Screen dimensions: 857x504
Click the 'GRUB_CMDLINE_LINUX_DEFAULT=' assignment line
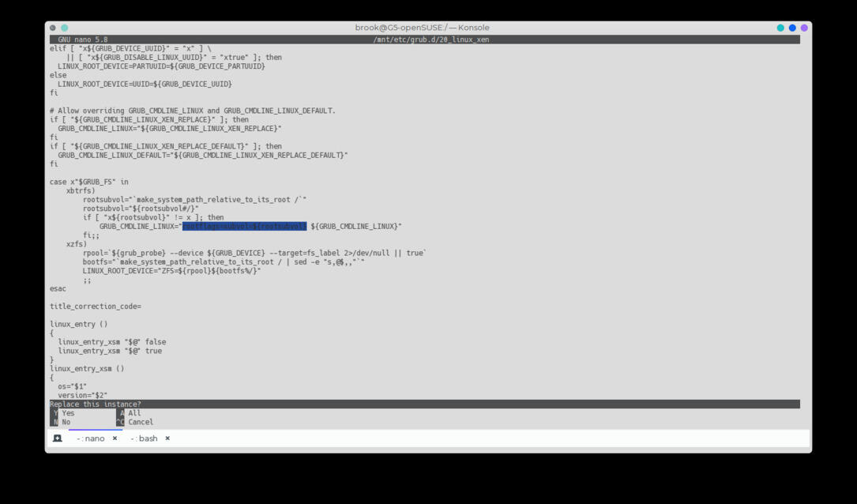click(x=203, y=156)
